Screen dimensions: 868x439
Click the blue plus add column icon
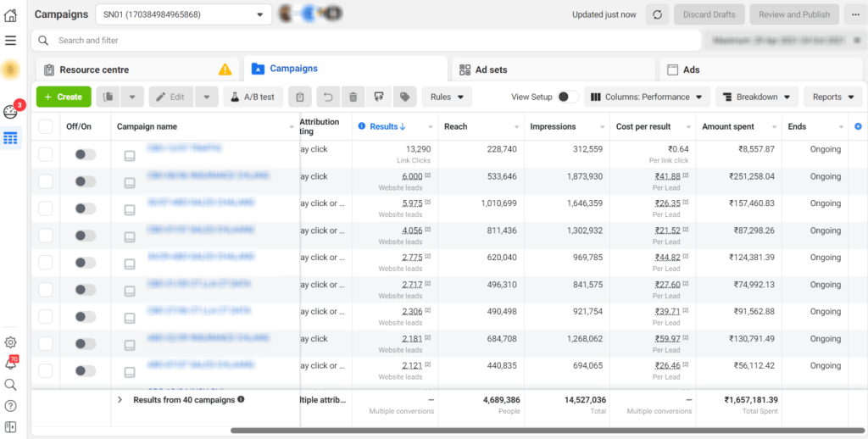point(858,126)
